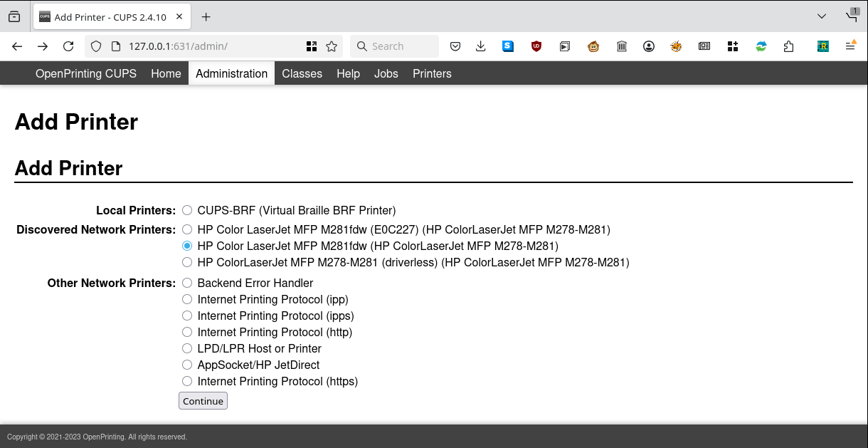Click the window tile icon with badge 1
The width and height of the screenshot is (868, 448).
tap(852, 15)
